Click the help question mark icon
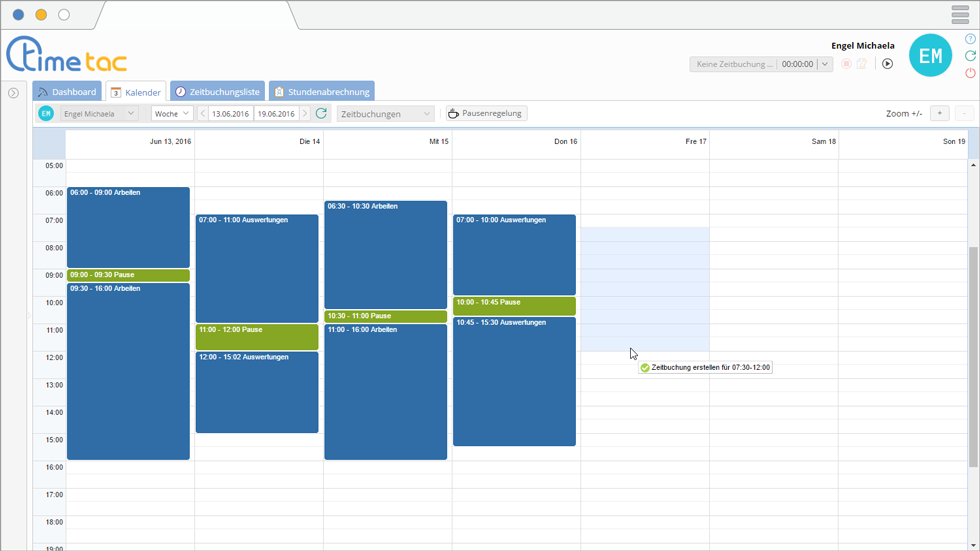The image size is (980, 551). [x=970, y=39]
